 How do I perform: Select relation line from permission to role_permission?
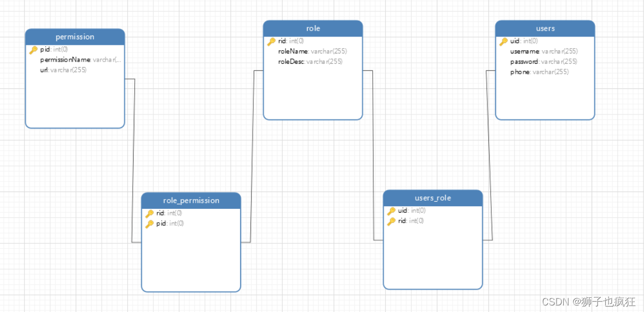(x=133, y=160)
